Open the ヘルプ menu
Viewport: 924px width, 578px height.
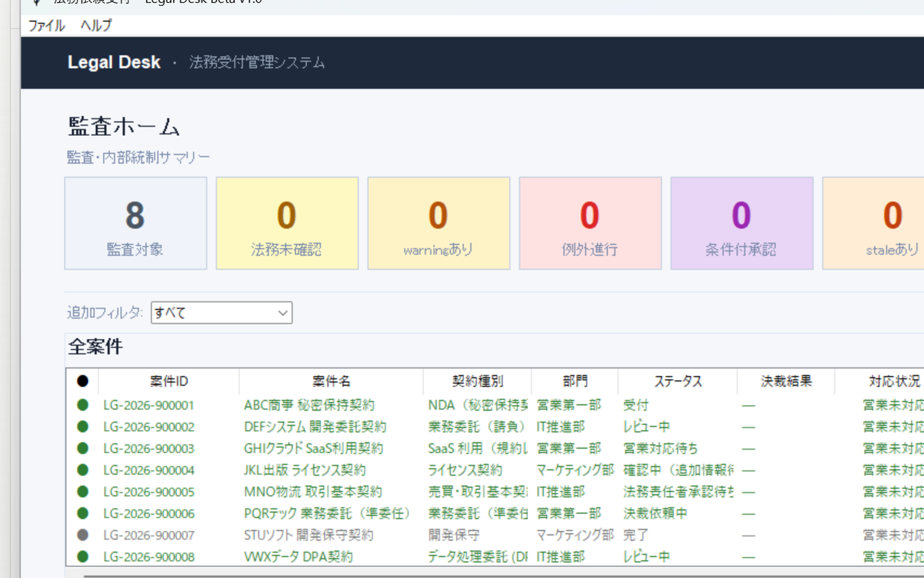pos(96,25)
